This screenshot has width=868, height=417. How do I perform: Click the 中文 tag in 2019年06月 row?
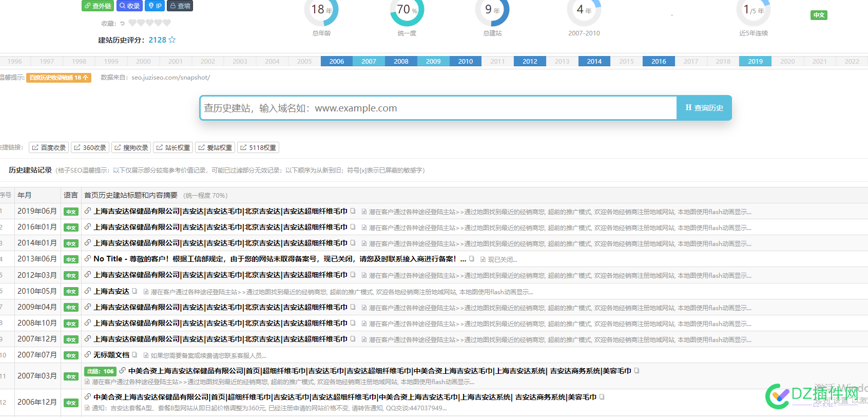coord(71,212)
